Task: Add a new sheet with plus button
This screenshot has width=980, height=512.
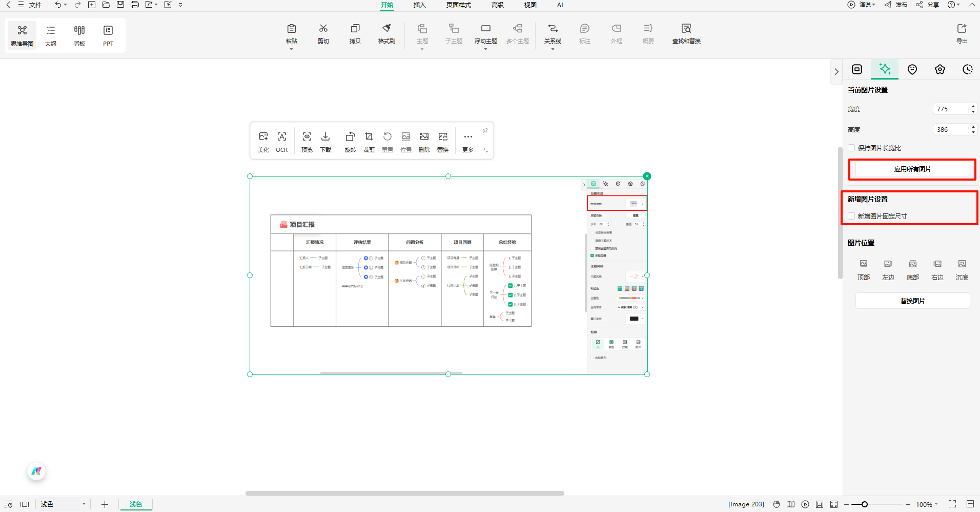Action: point(105,504)
